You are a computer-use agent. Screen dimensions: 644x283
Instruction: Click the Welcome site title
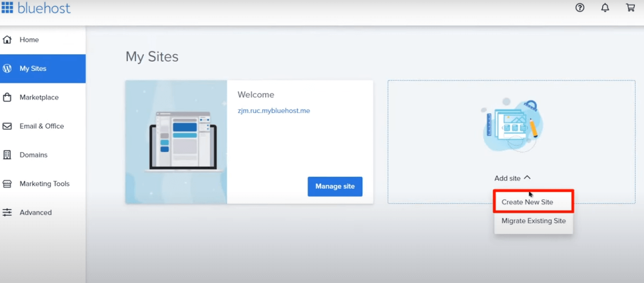pos(256,95)
